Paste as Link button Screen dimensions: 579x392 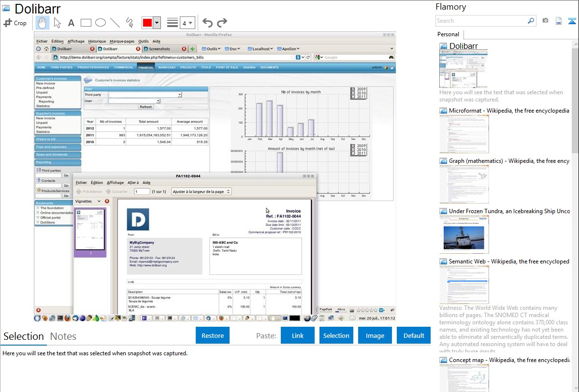(298, 335)
